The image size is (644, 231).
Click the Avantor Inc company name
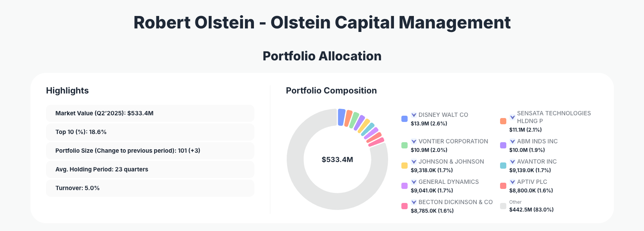pos(536,161)
